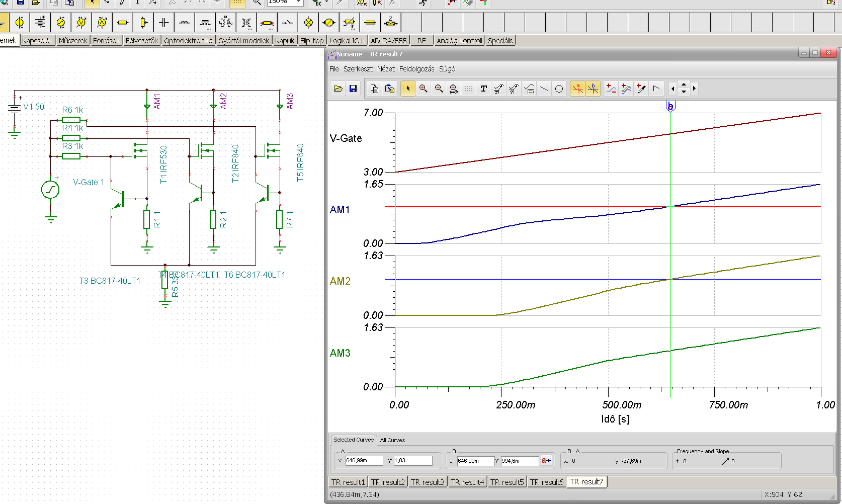
Task: Toggle cursor A in diagram toolbar
Action: point(577,89)
